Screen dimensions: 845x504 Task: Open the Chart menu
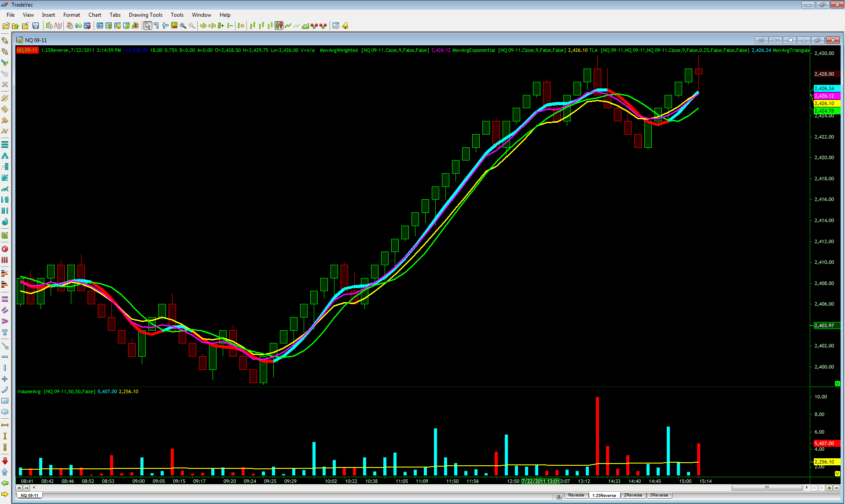pos(95,15)
